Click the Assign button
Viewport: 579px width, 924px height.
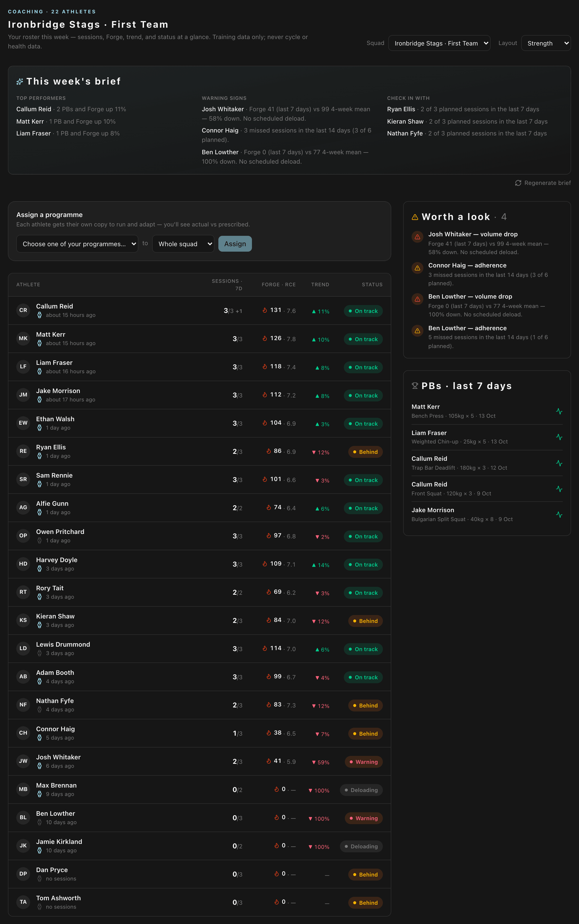[235, 244]
